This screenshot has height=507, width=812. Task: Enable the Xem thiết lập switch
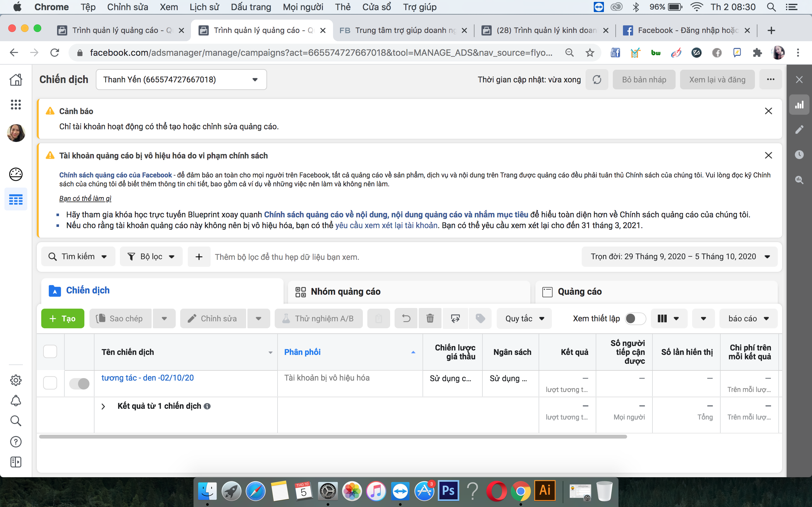point(636,318)
